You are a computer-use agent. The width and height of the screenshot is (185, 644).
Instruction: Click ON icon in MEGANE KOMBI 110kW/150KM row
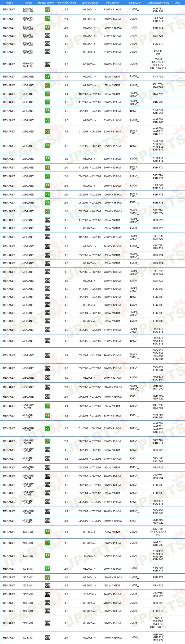[x=48, y=521]
